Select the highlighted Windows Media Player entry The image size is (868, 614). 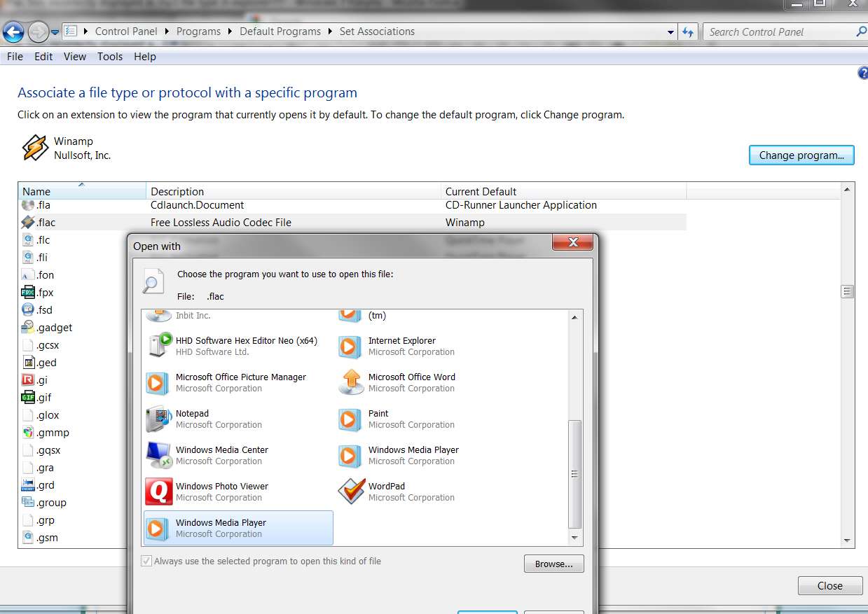point(238,528)
